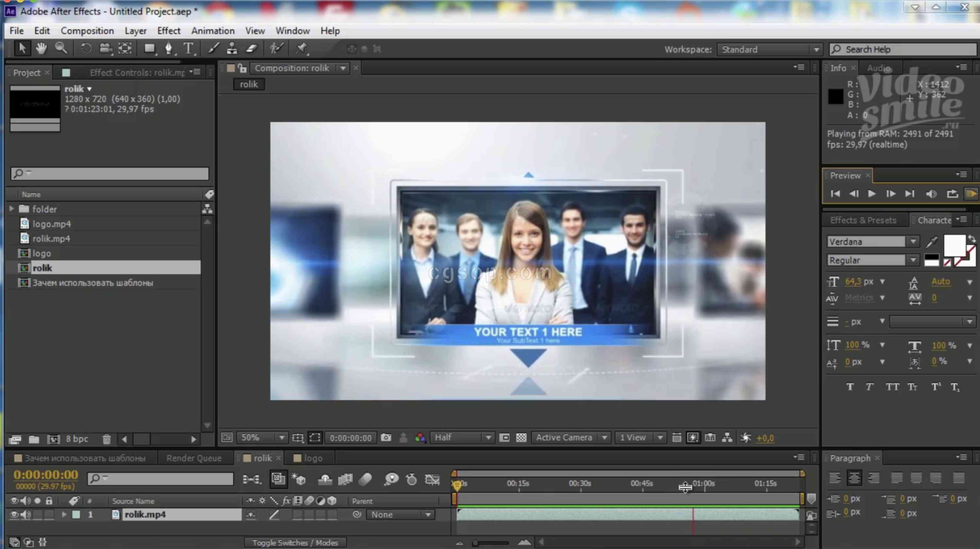Image resolution: width=980 pixels, height=549 pixels.
Task: Open the Workspace Standard dropdown
Action: coord(768,49)
